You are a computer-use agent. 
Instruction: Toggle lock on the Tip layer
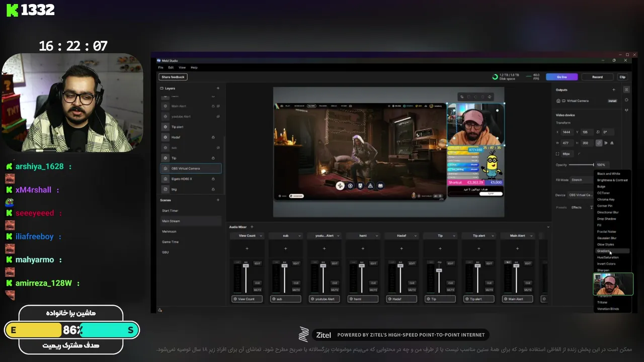pyautogui.click(x=213, y=158)
